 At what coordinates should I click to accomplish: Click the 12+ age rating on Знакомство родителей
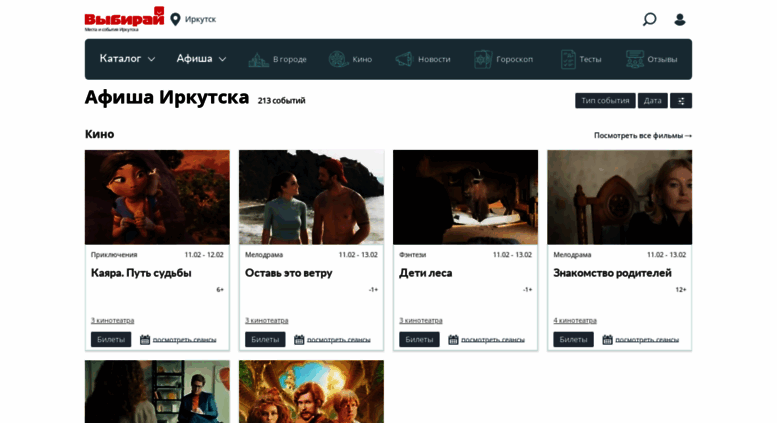[x=681, y=290]
